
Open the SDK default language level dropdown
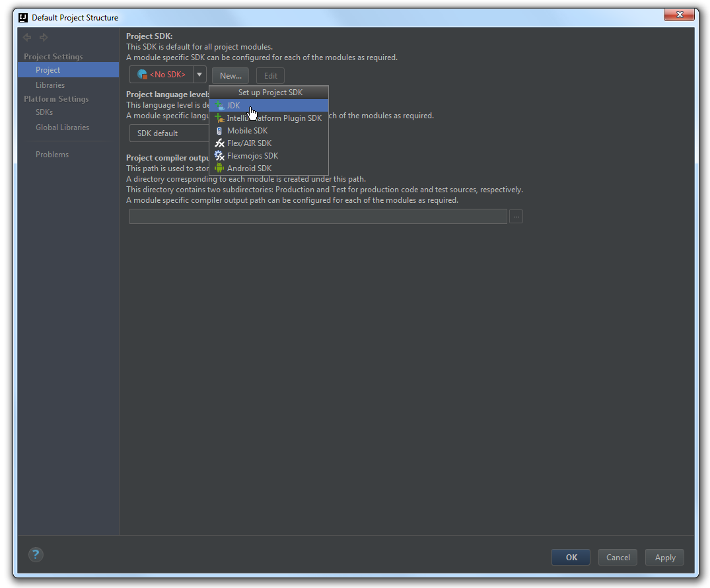168,133
